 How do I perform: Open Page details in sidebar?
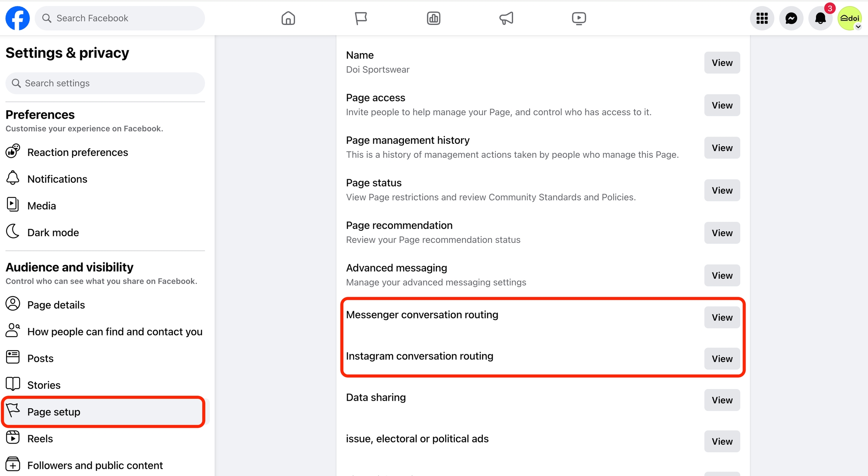click(x=56, y=305)
